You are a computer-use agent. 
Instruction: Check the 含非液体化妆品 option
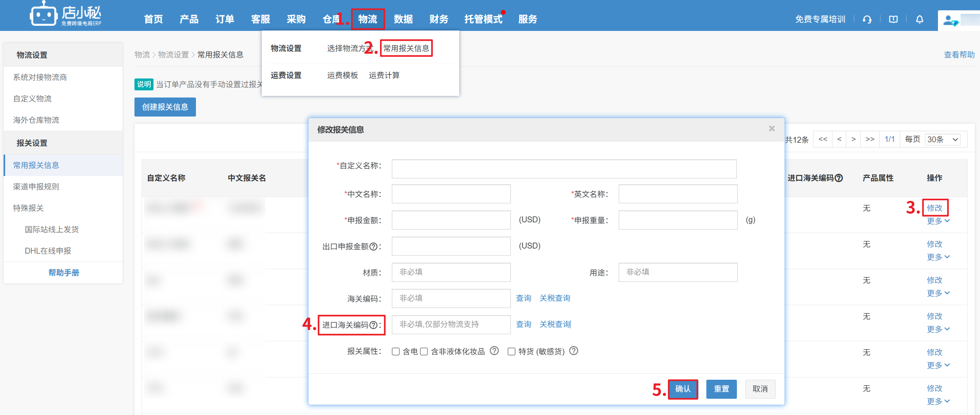[424, 352]
